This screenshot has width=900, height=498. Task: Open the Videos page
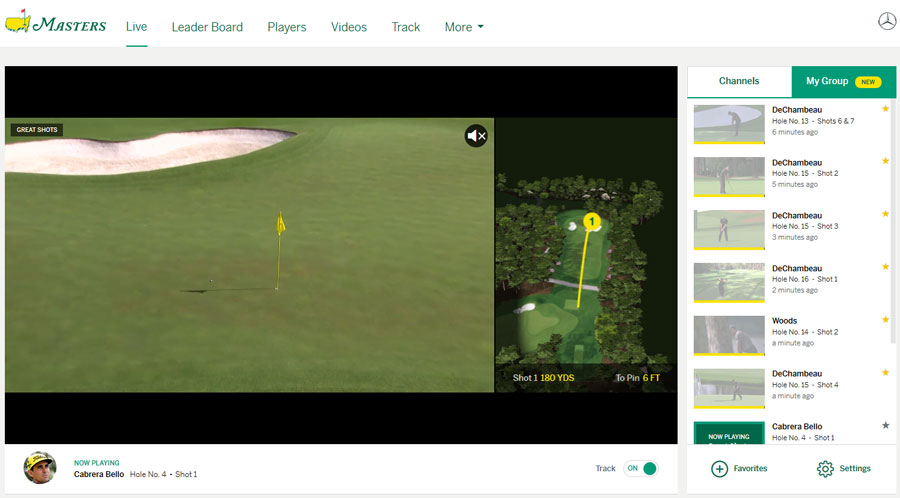349,27
